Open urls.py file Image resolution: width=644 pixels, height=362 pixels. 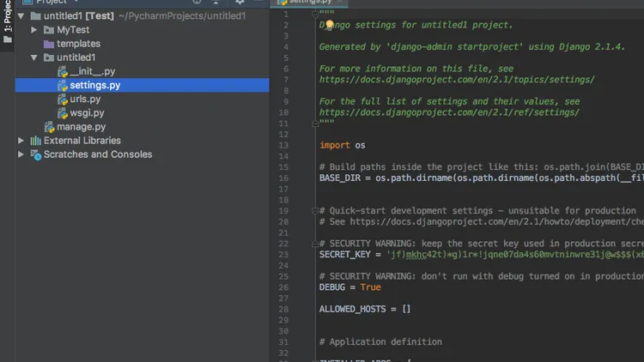tap(85, 99)
